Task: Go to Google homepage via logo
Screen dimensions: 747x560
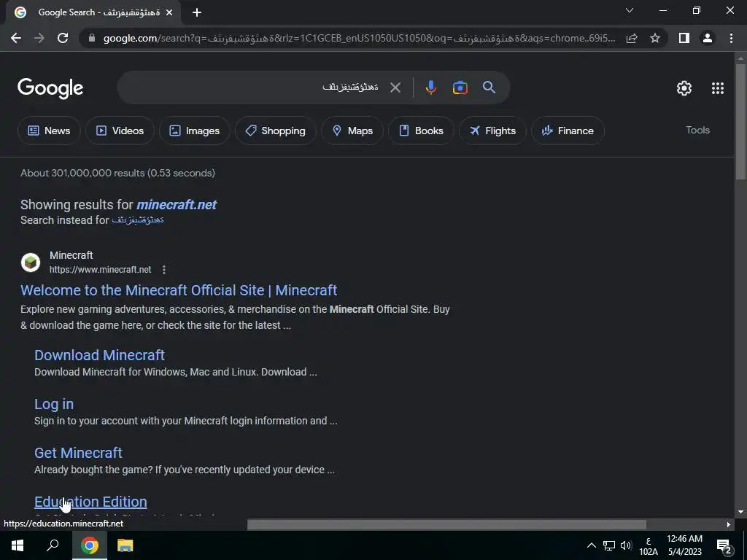Action: (x=50, y=88)
